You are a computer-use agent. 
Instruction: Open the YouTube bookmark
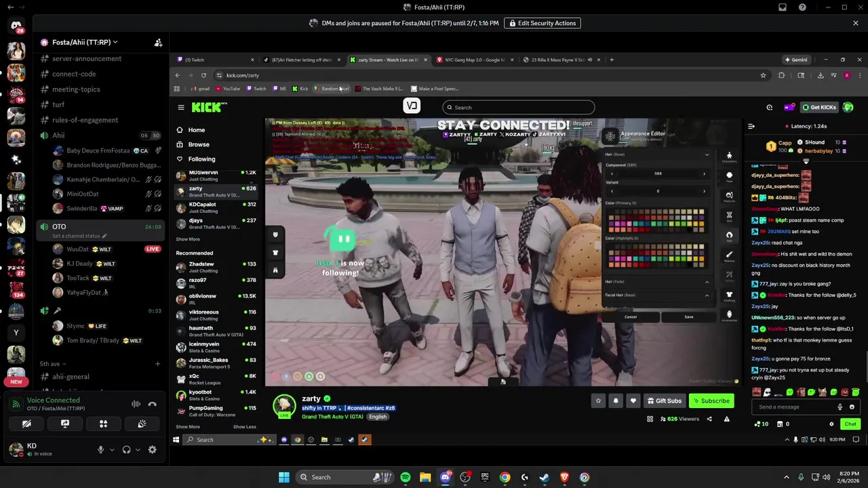228,89
